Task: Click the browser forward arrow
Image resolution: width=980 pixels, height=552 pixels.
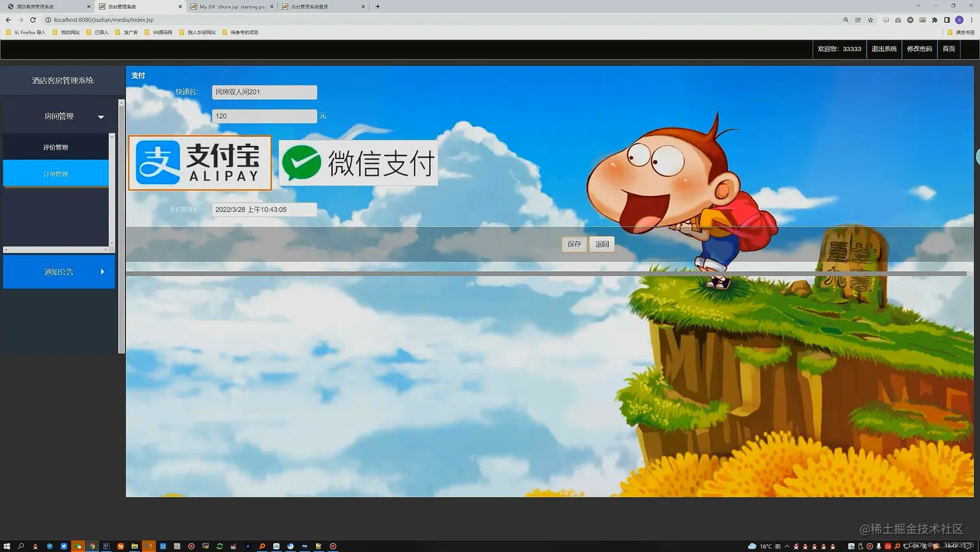Action: point(20,20)
